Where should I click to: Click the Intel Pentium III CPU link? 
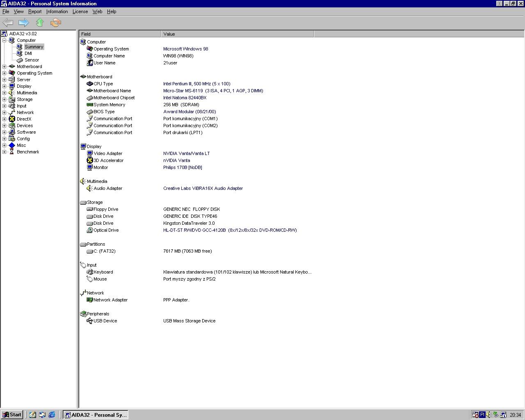tap(196, 84)
